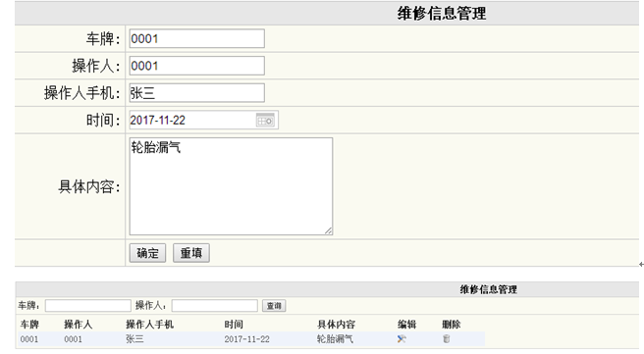Viewport: 644px width, 354px height.
Task: Grab the textarea resize handle corner
Action: tap(329, 231)
